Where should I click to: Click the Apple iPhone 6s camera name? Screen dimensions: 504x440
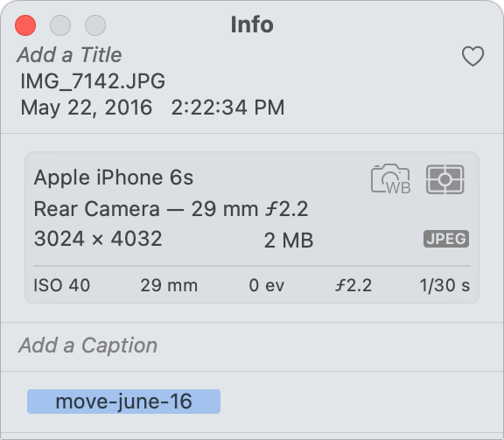point(114,178)
